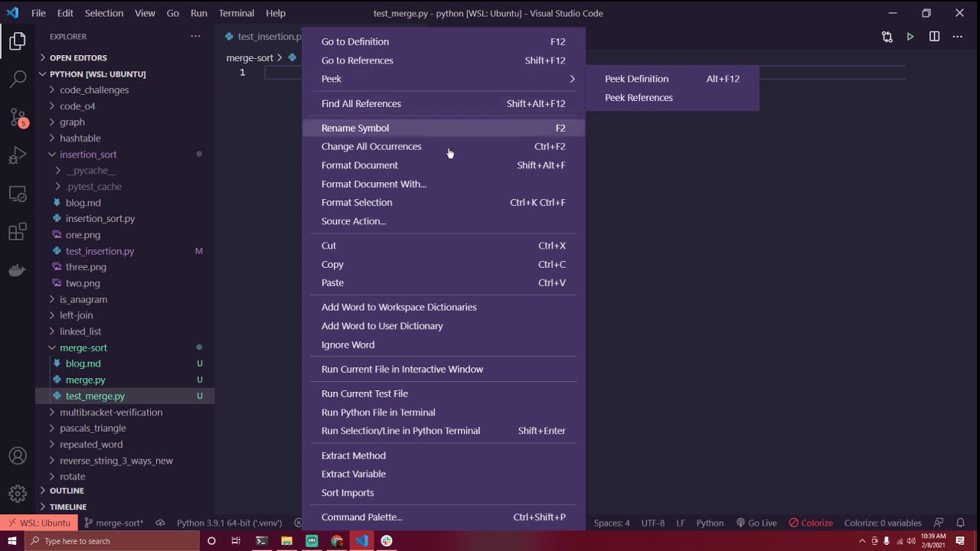Screen dimensions: 980x551
Task: Click the Python language mode indicator
Action: coord(710,523)
